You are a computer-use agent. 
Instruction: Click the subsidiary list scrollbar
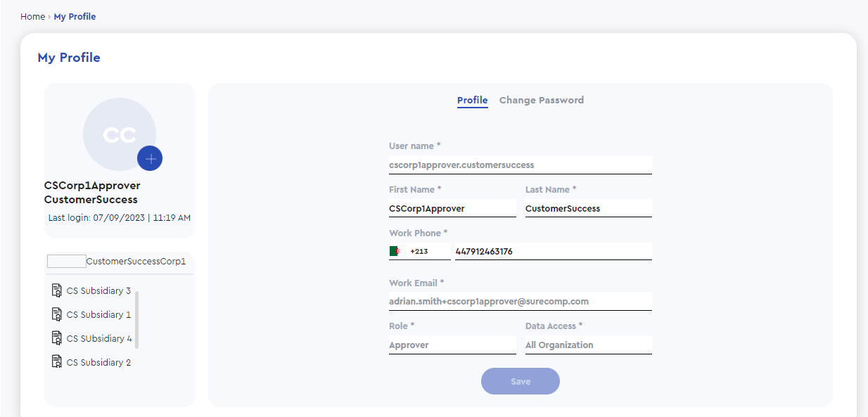tap(137, 319)
